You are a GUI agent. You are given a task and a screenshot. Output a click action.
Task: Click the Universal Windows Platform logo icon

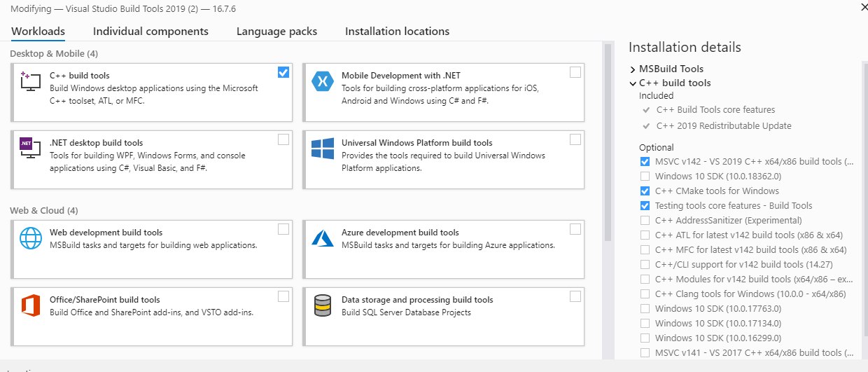click(x=323, y=149)
